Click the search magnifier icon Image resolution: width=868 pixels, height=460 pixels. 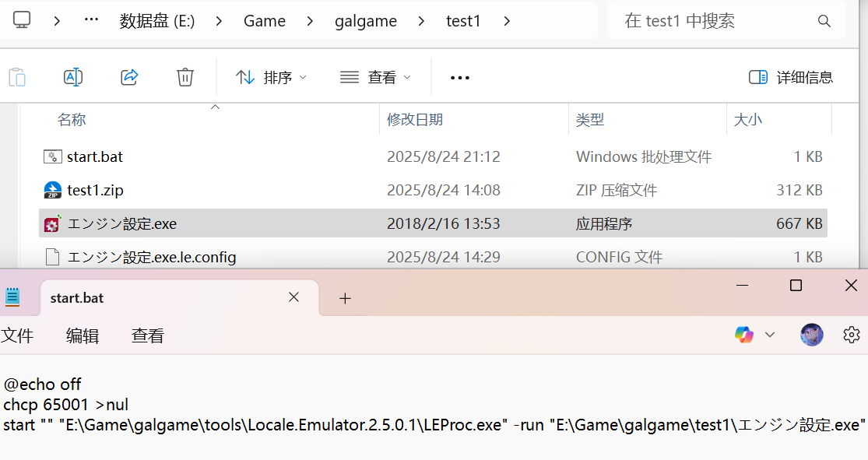[824, 21]
